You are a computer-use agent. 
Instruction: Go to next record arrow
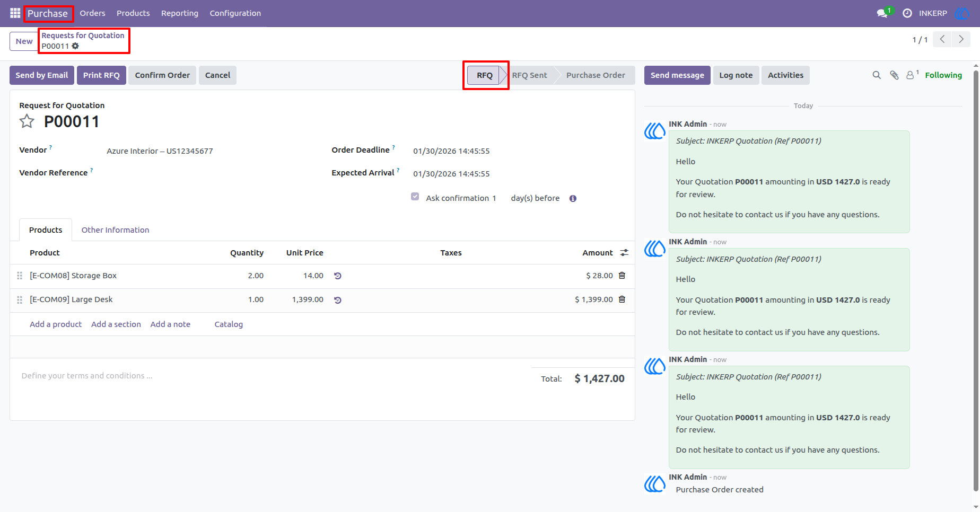point(961,39)
